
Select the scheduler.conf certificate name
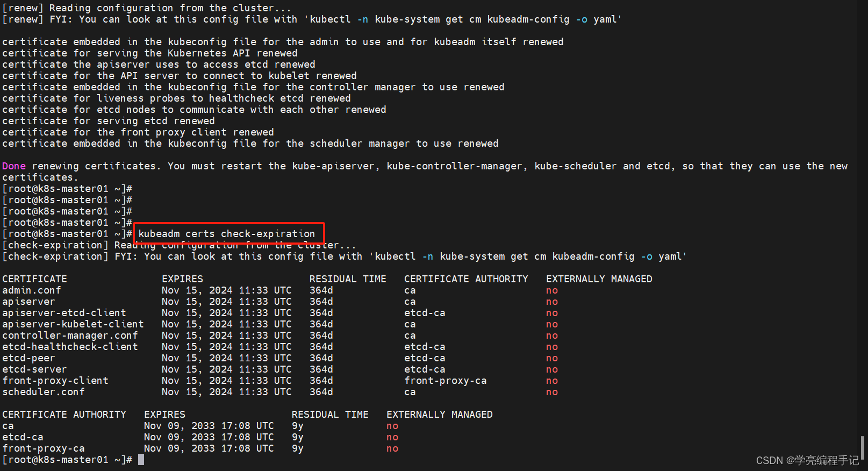pos(44,392)
